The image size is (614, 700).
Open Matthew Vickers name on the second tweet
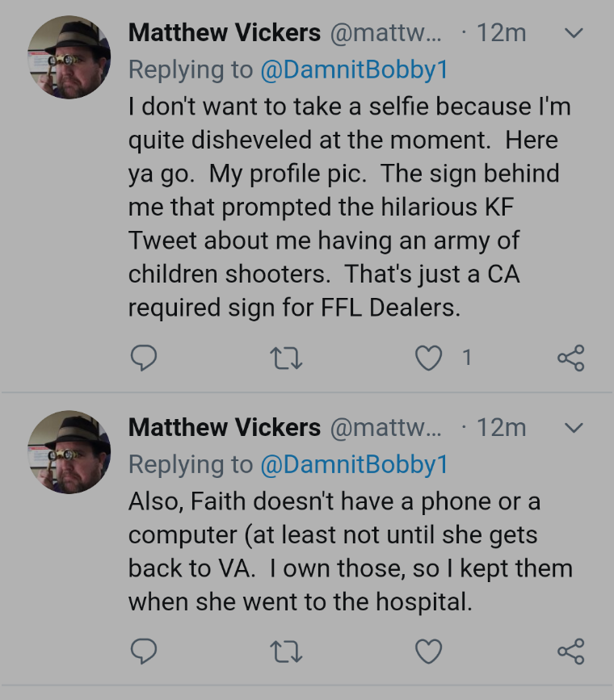(225, 427)
